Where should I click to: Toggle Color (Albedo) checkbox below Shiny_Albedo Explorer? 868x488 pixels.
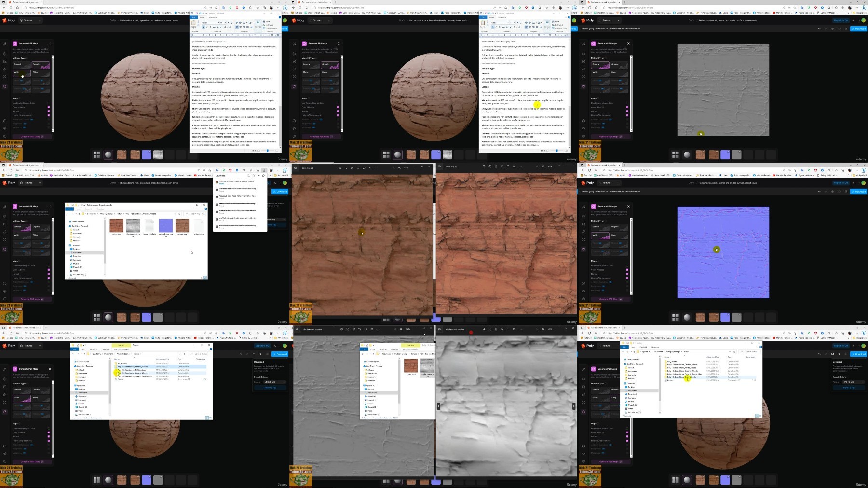click(627, 432)
